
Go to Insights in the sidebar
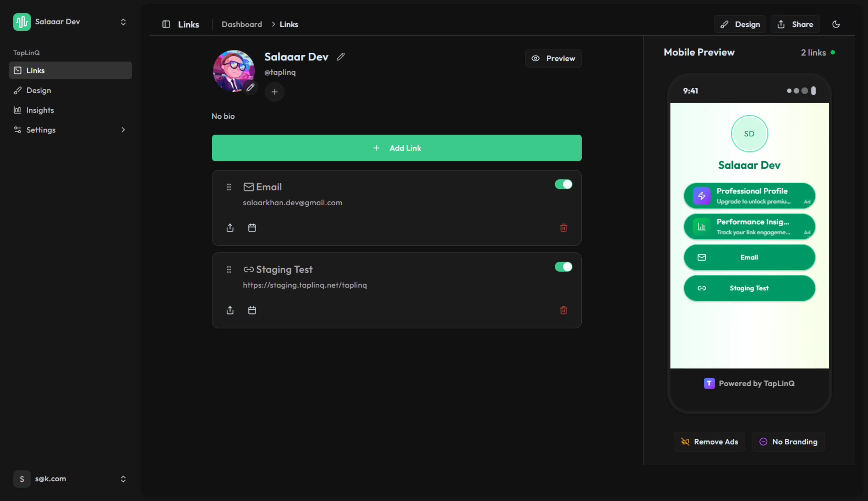40,110
